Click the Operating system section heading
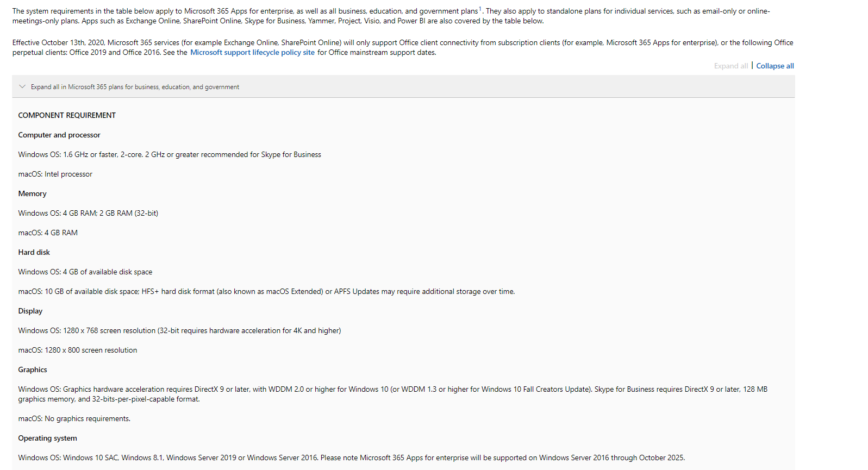Viewport: 868px width, 470px height. coord(47,438)
